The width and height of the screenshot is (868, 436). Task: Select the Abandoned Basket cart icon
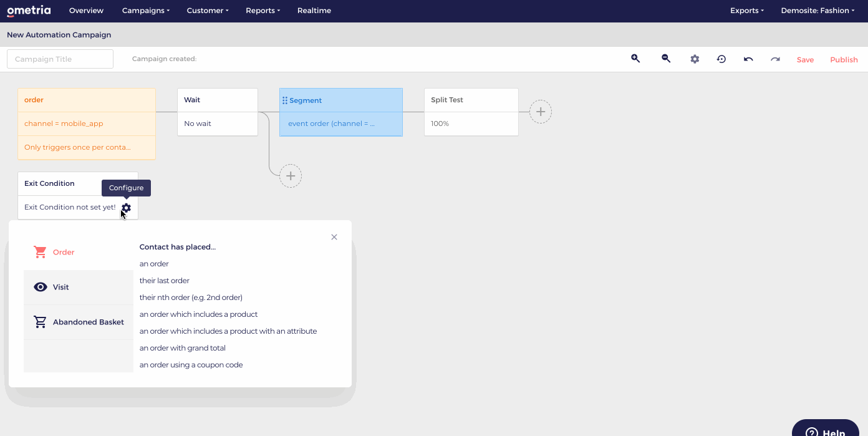pyautogui.click(x=41, y=322)
